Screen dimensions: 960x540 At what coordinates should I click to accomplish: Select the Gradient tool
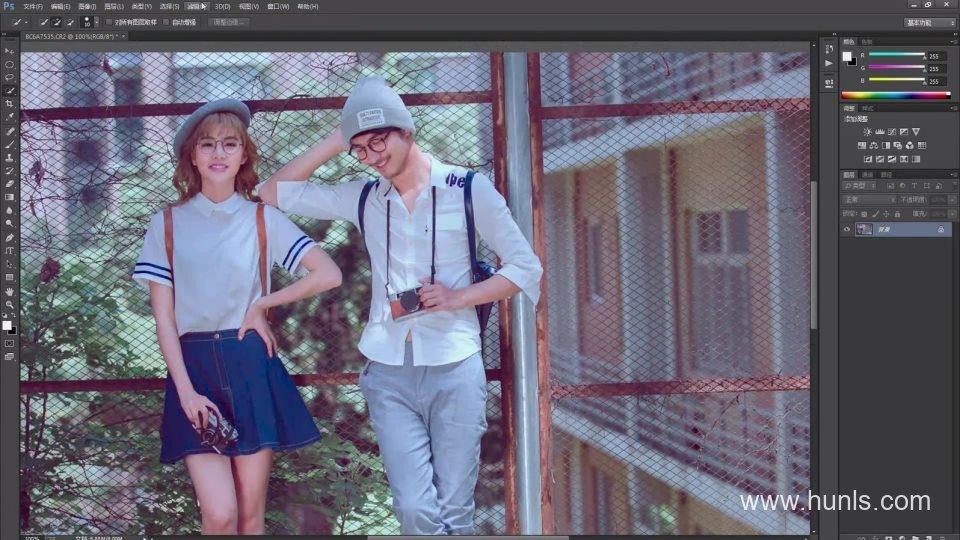tap(9, 197)
